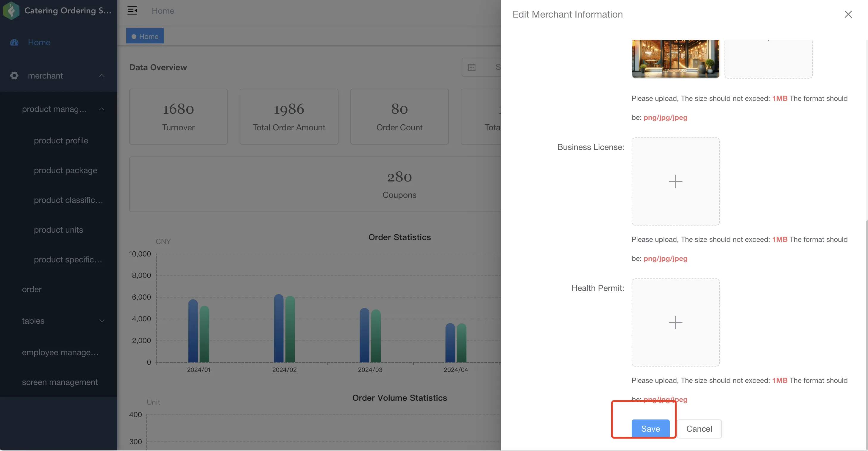This screenshot has width=868, height=451.
Task: Click the Order Volume Statistics chart title
Action: 399,398
